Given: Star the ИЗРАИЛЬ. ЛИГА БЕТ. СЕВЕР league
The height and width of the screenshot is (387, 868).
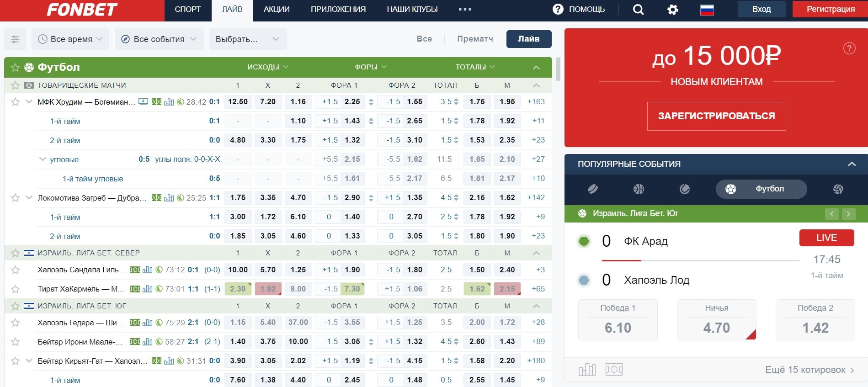Looking at the screenshot, I should 15,253.
